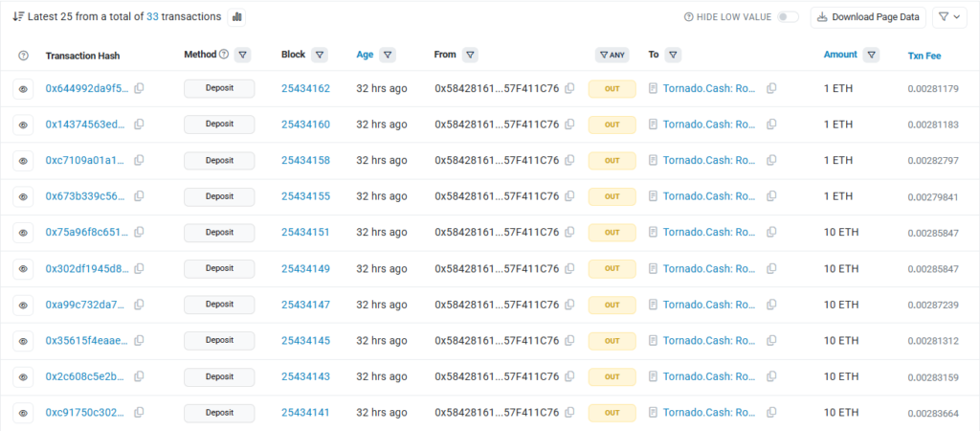Image resolution: width=980 pixels, height=431 pixels.
Task: Open the To column filter
Action: point(673,55)
